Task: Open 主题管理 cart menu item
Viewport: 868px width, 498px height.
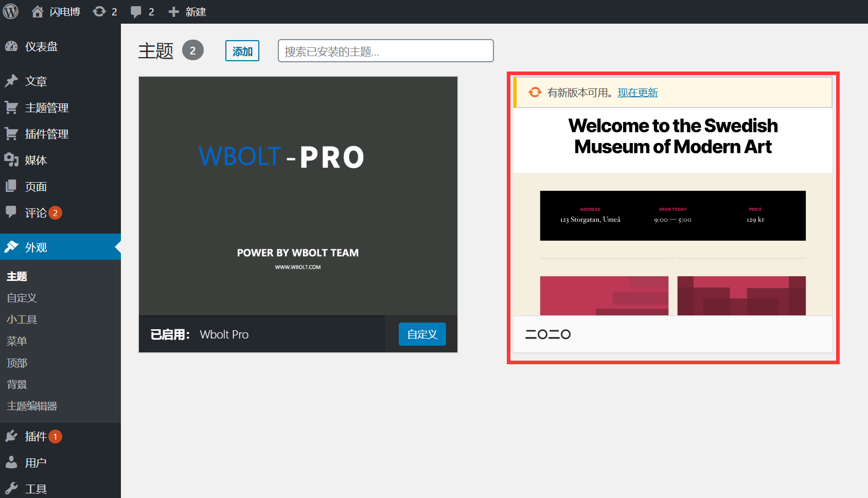Action: tap(46, 108)
